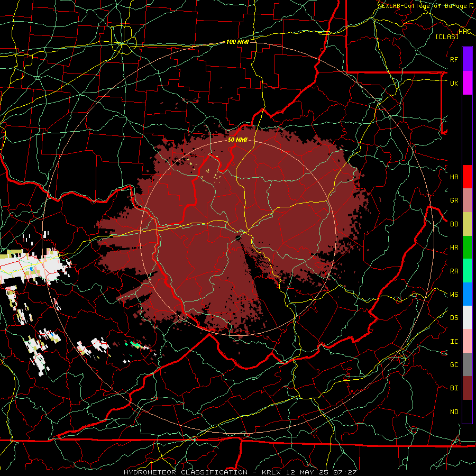Click the GC legend label
This screenshot has height=476, width=476.
pos(454,365)
